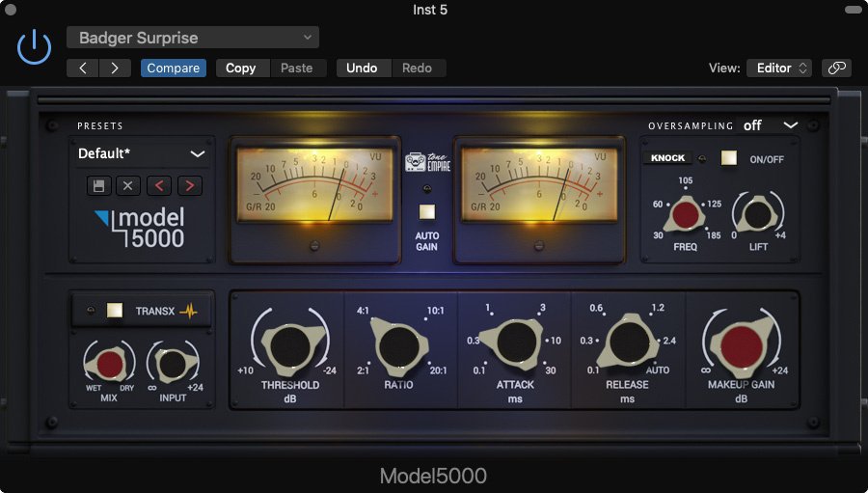Screen dimensions: 868x493
Task: Click the 105 frequency label
Action: [x=686, y=180]
